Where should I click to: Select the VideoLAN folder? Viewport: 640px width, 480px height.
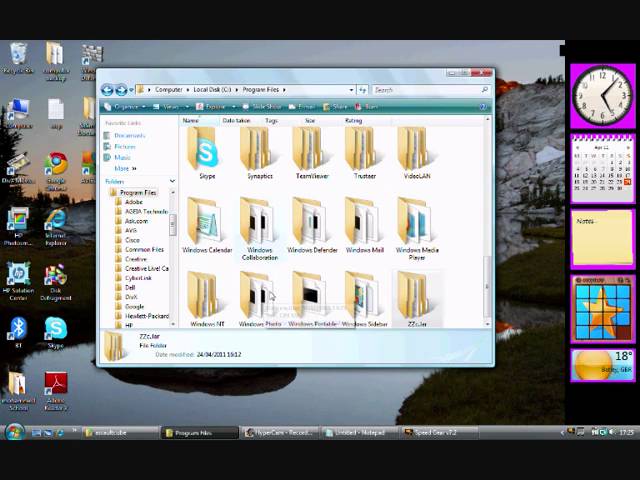click(417, 154)
